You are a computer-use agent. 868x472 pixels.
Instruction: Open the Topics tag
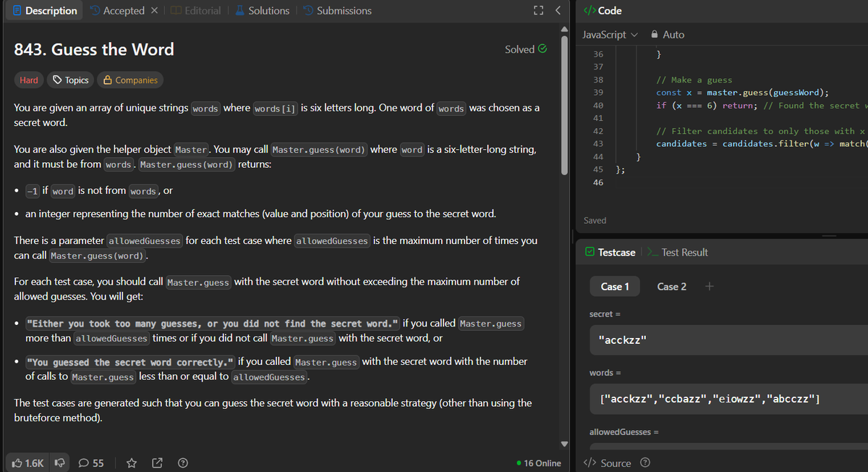tap(70, 80)
